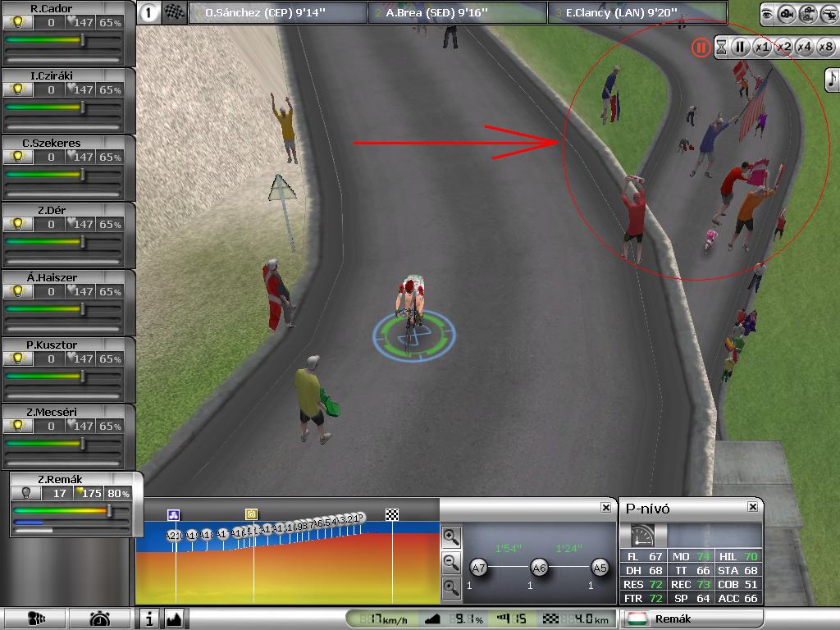Click the Remák rider name button
Screen dimensions: 840x630
(x=691, y=619)
